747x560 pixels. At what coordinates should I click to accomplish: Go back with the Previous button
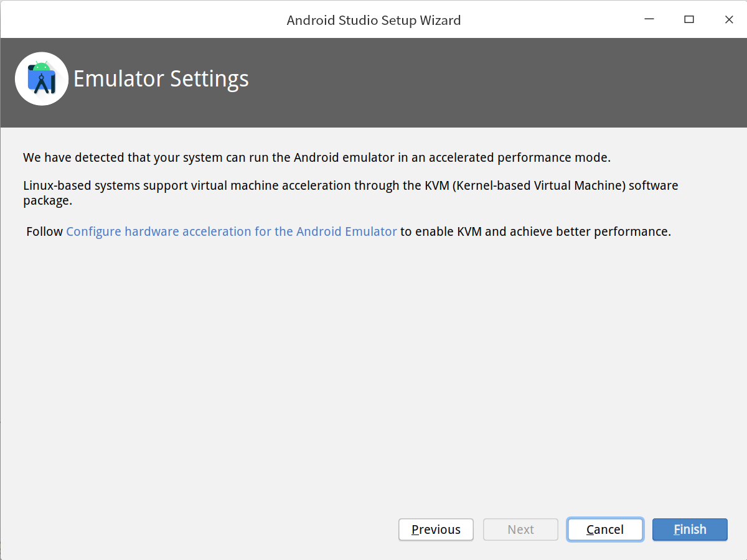436,530
